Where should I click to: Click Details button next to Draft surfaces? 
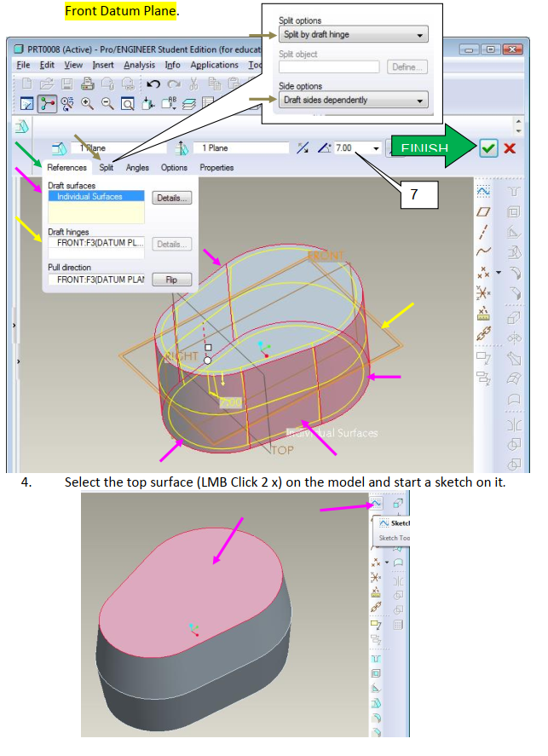tap(172, 198)
